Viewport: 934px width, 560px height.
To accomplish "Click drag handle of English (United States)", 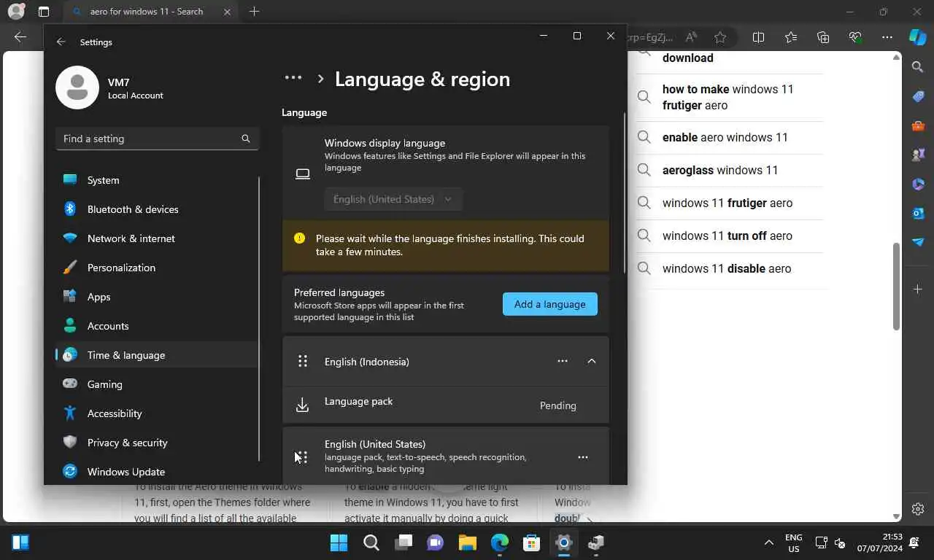I will click(x=303, y=457).
